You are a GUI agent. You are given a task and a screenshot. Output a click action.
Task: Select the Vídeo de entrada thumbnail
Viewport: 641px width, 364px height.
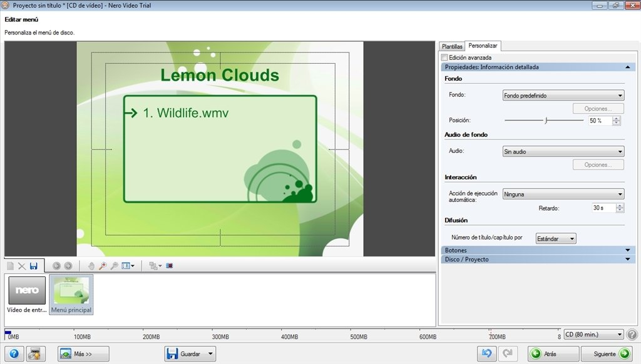[27, 295]
